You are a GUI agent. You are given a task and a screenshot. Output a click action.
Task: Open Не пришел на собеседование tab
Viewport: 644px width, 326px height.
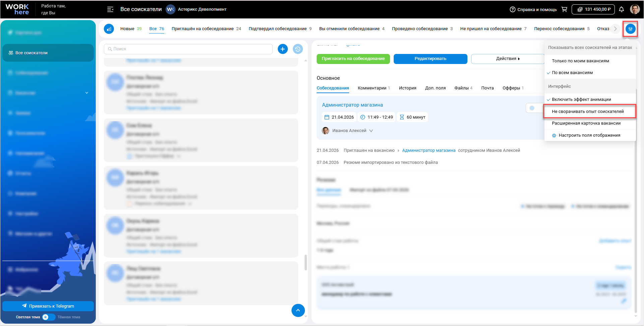[493, 29]
